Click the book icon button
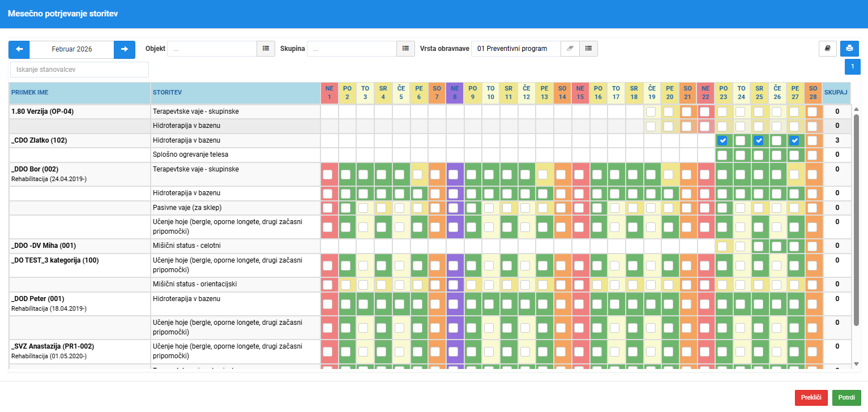This screenshot has height=412, width=868. click(828, 49)
